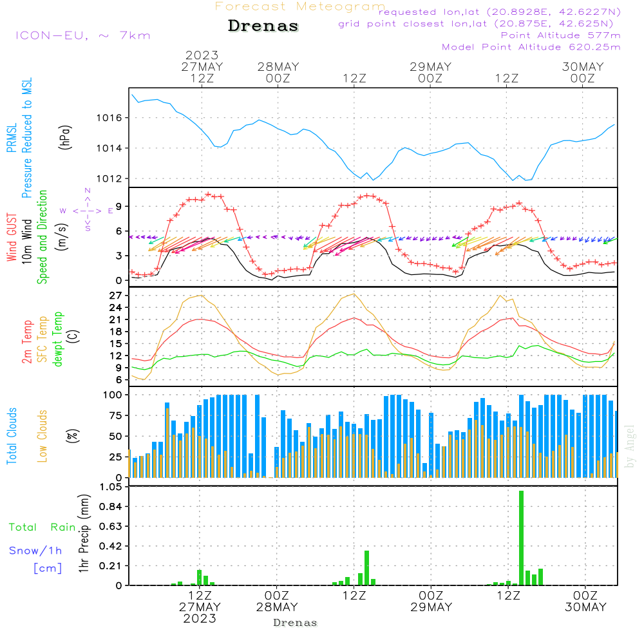Click the '1016' pressure axis value
The height and width of the screenshot is (644, 644).
click(x=109, y=118)
